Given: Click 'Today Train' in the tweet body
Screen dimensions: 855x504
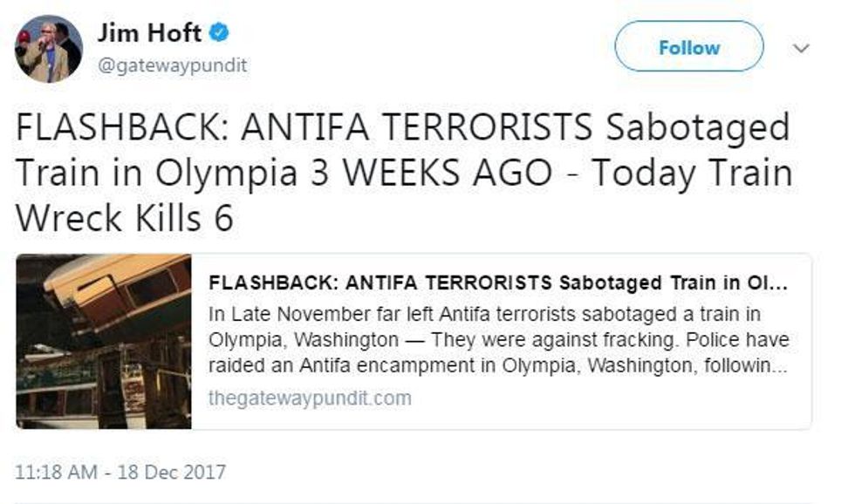Looking at the screenshot, I should coord(692,174).
